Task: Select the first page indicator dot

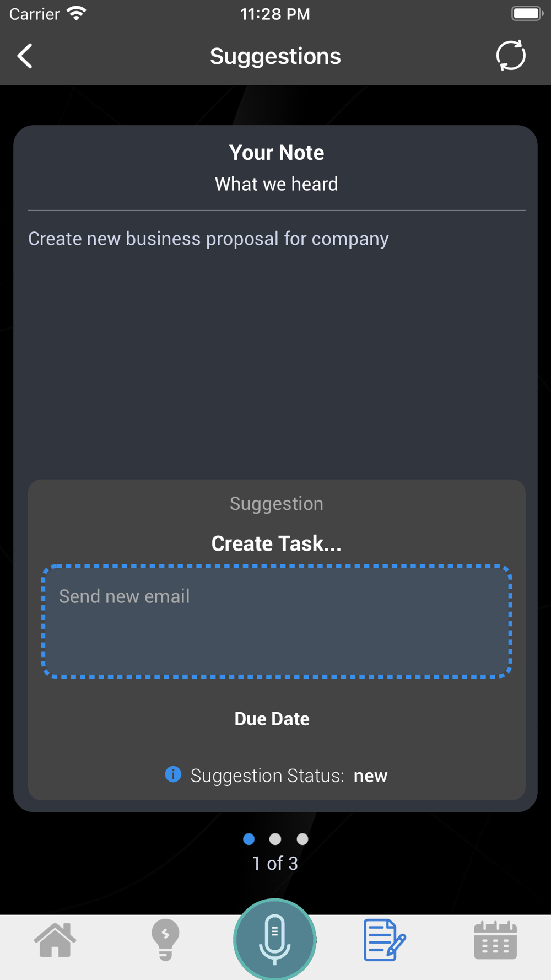Action: [249, 839]
